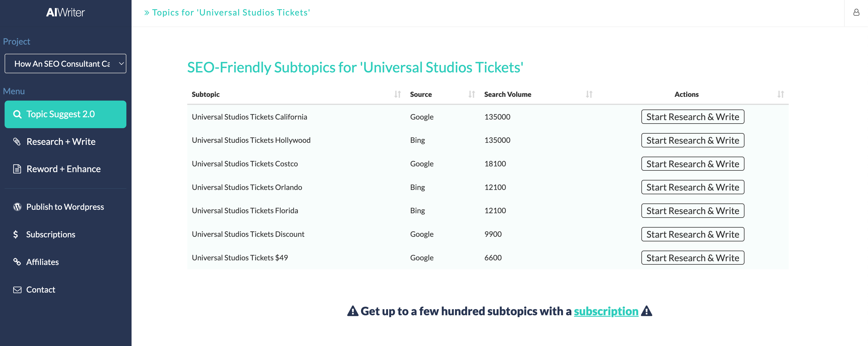Click the AIWriter logo
Image resolution: width=868 pixels, height=346 pixels.
(x=65, y=12)
